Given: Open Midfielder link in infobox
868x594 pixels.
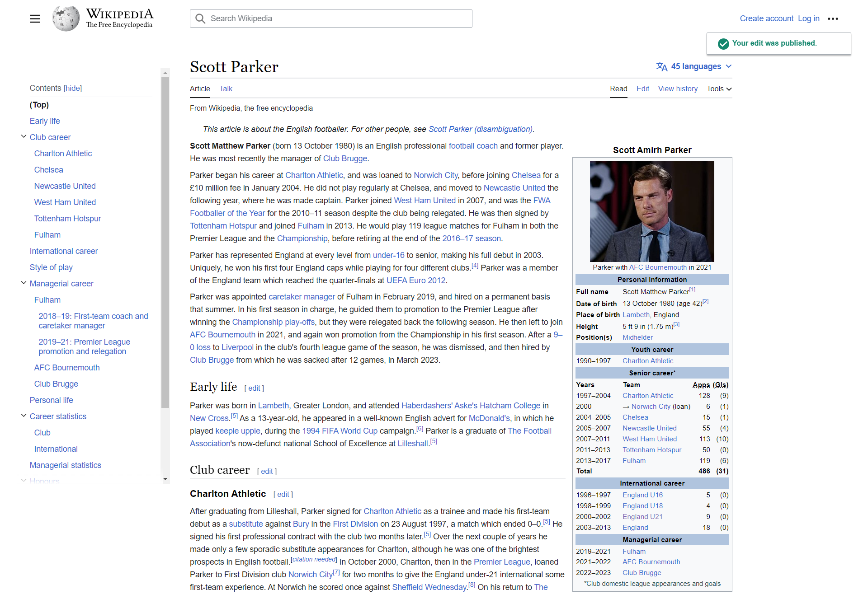Looking at the screenshot, I should (637, 337).
